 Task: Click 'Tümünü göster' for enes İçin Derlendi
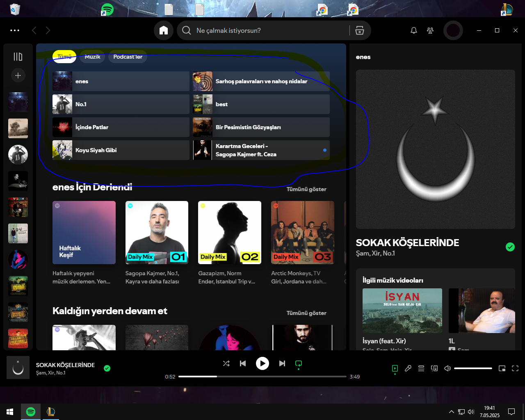click(x=306, y=189)
